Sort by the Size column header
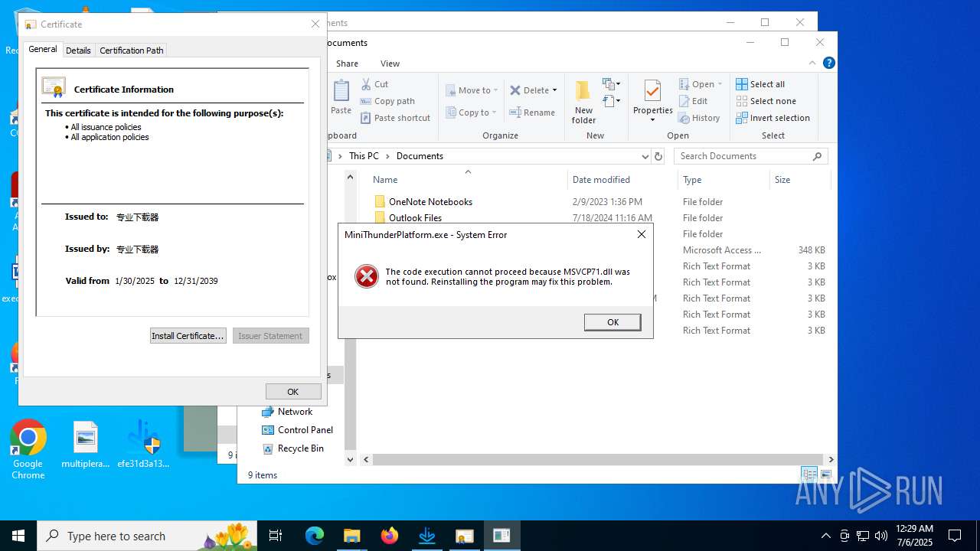 782,180
